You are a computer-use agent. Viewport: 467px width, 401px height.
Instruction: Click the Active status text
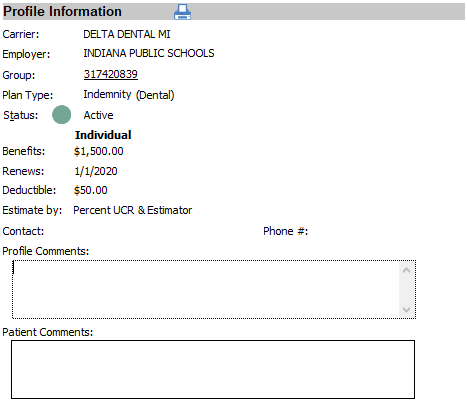coord(98,115)
